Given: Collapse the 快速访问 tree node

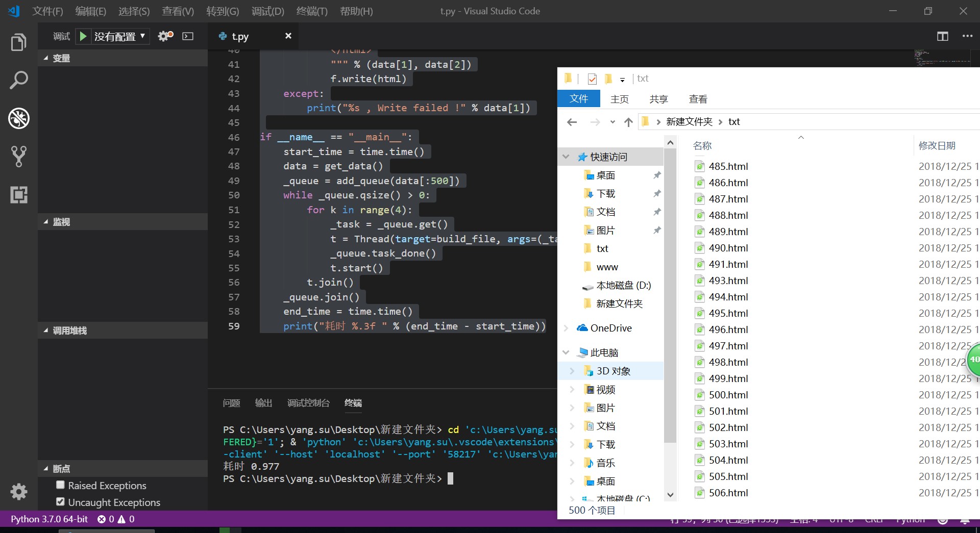Looking at the screenshot, I should 566,157.
